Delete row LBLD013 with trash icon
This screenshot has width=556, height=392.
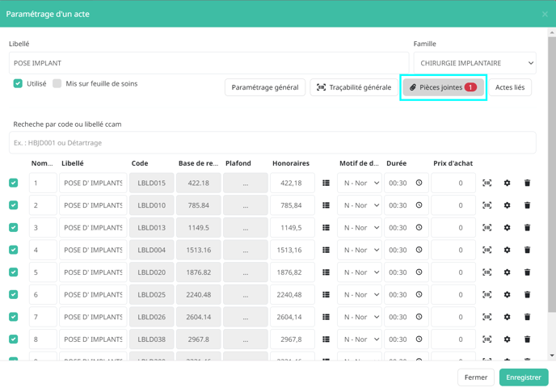point(527,228)
